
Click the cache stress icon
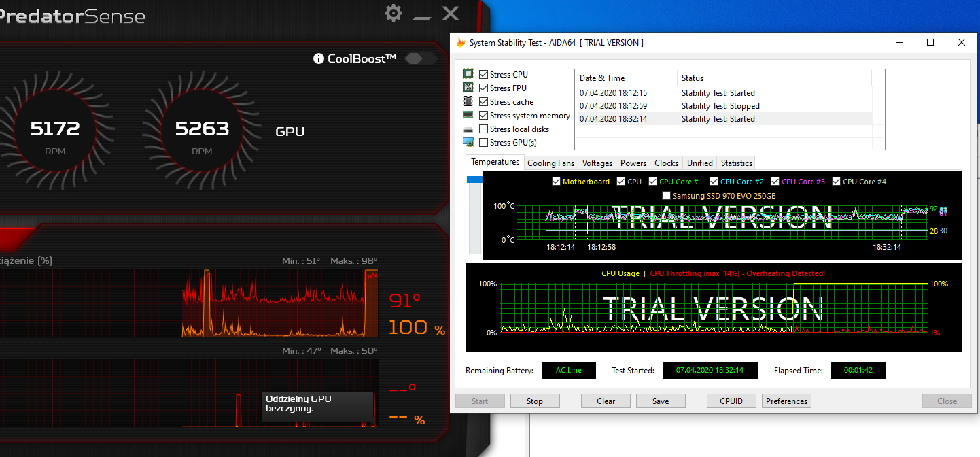click(x=468, y=101)
